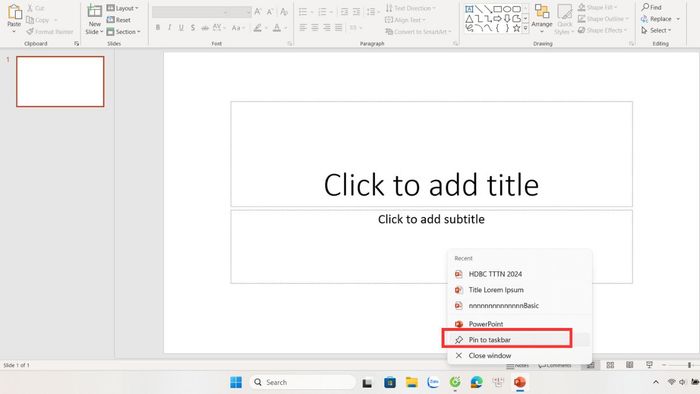
Task: Open the font name combo box
Action: point(190,12)
